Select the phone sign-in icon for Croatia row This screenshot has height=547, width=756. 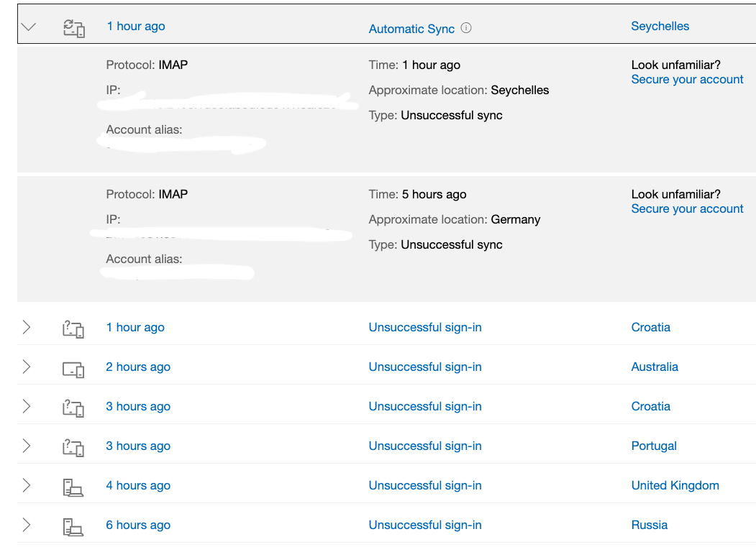[73, 327]
